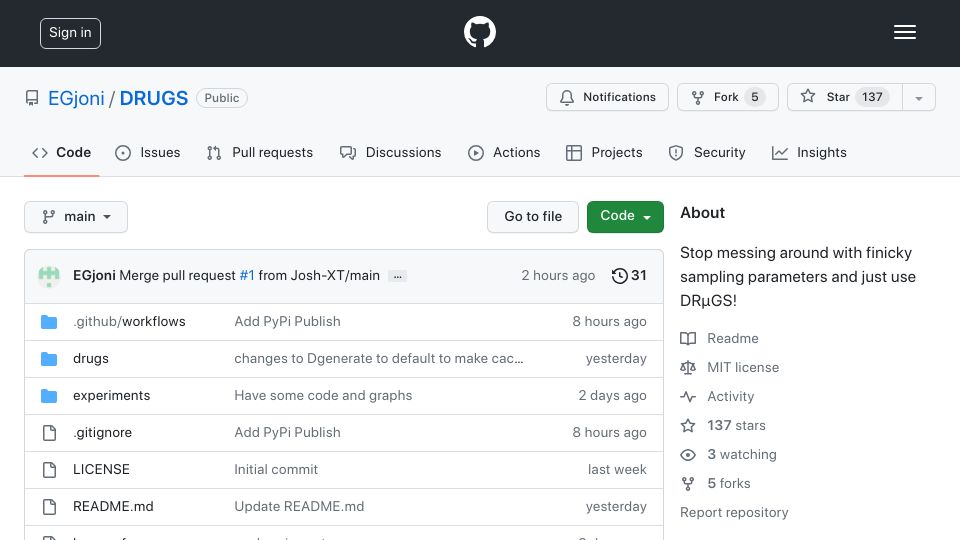Click the branch icon in main selector
This screenshot has height=540, width=960.
48,217
